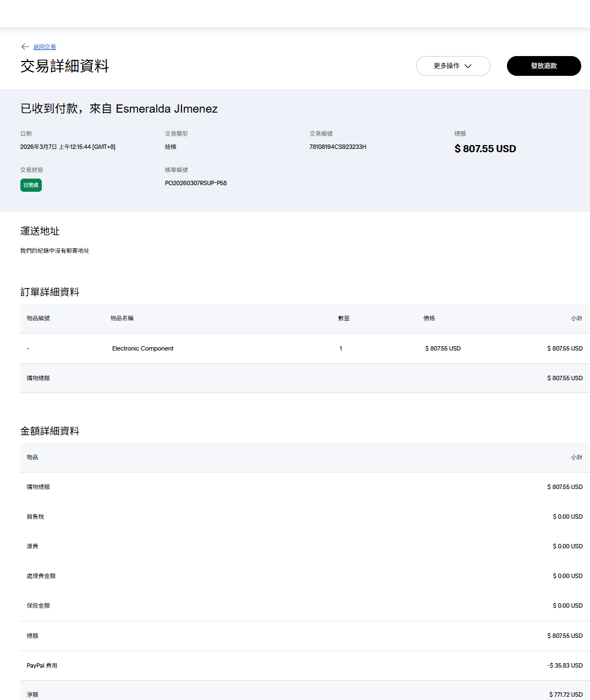Viewport: 590px width, 700px height.
Task: Open the 返回交易 link
Action: click(x=45, y=47)
